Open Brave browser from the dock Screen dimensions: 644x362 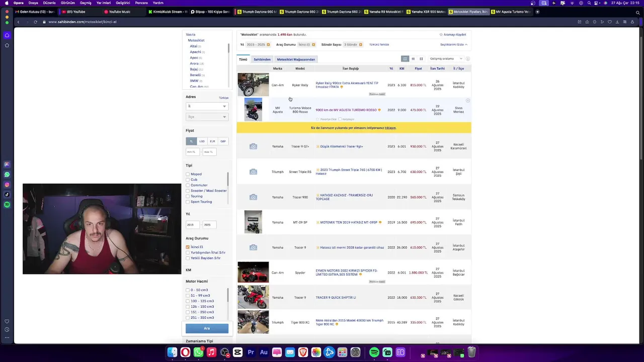pyautogui.click(x=303, y=352)
